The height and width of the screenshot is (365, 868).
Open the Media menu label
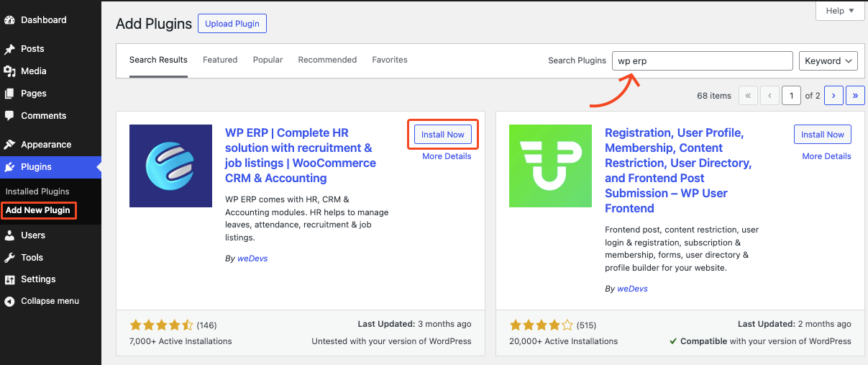[34, 71]
